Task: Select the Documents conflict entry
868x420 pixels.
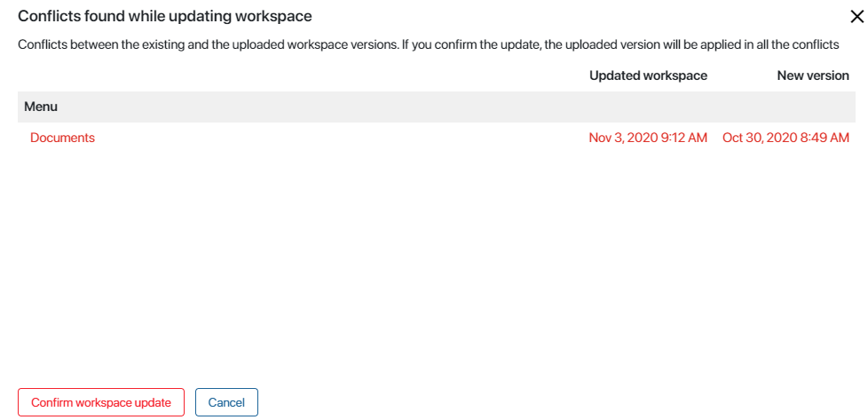Action: [x=62, y=138]
